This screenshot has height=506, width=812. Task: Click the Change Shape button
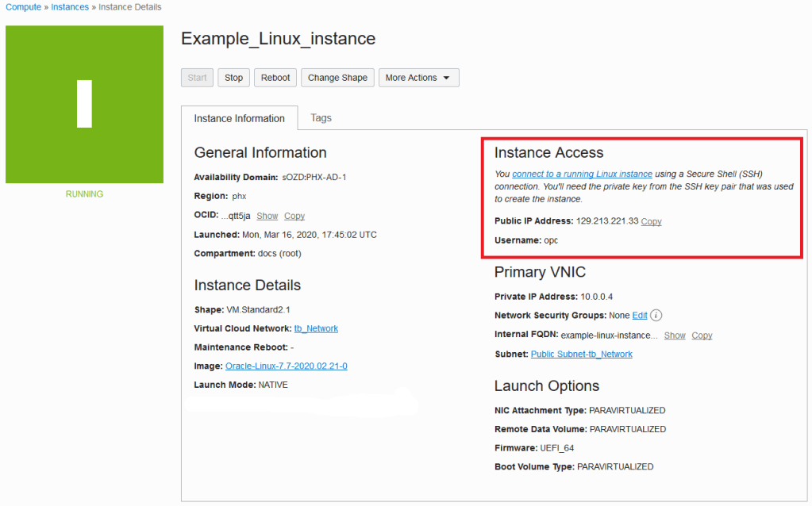click(337, 78)
